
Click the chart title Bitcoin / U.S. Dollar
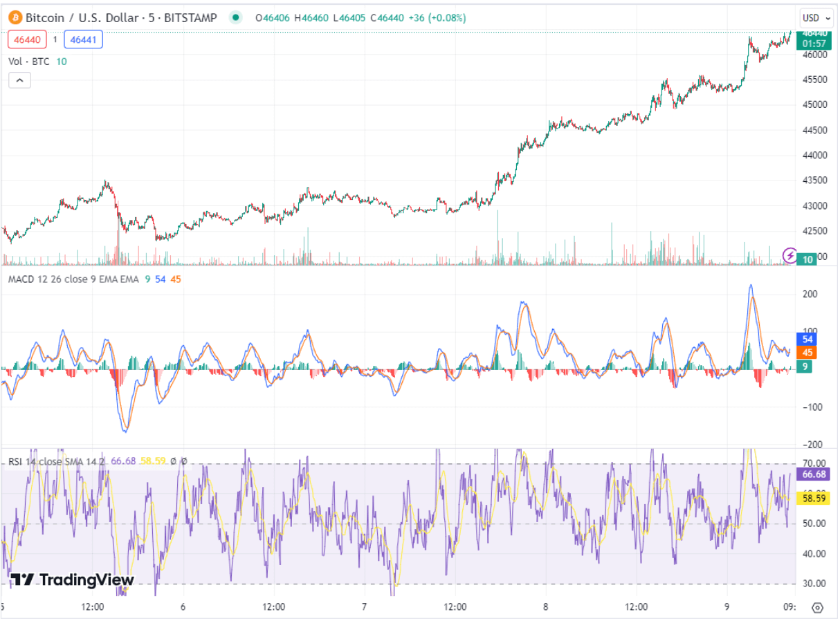(76, 18)
